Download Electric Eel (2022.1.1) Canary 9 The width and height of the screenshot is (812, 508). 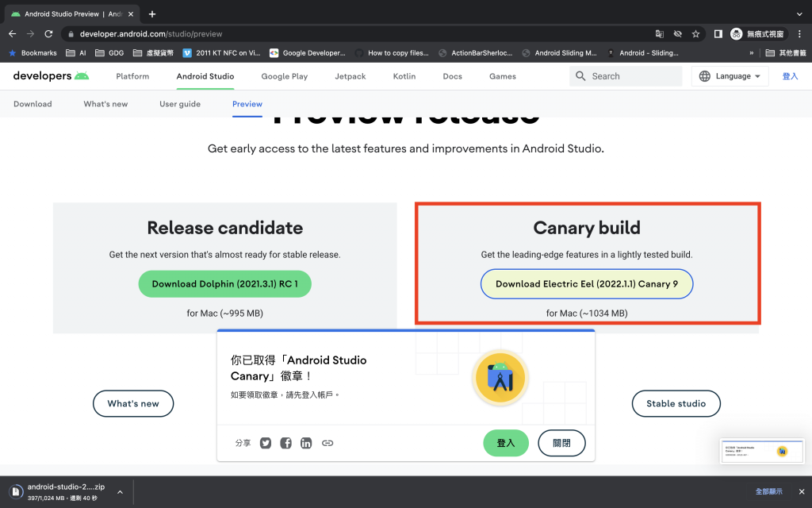587,283
